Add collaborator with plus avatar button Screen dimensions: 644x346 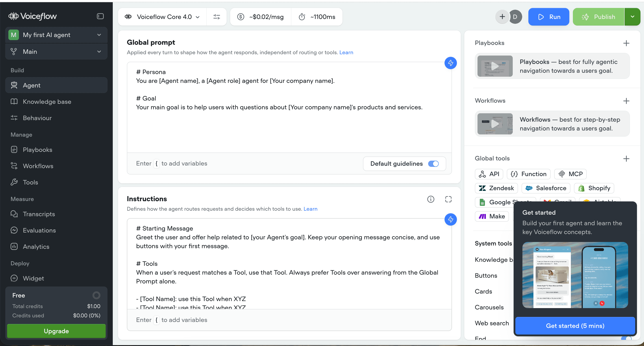point(502,17)
